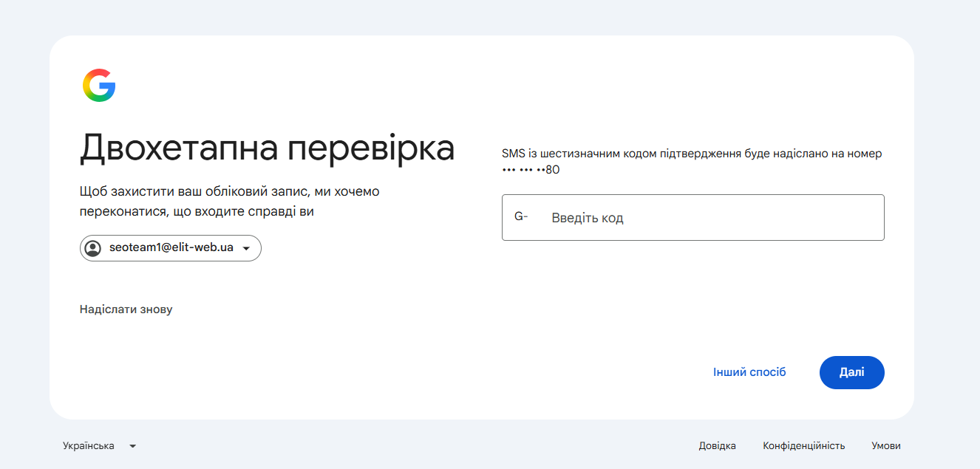Viewport: 980px width, 469px height.
Task: Click the account avatar icon beside seoteam1 email
Action: 93,248
